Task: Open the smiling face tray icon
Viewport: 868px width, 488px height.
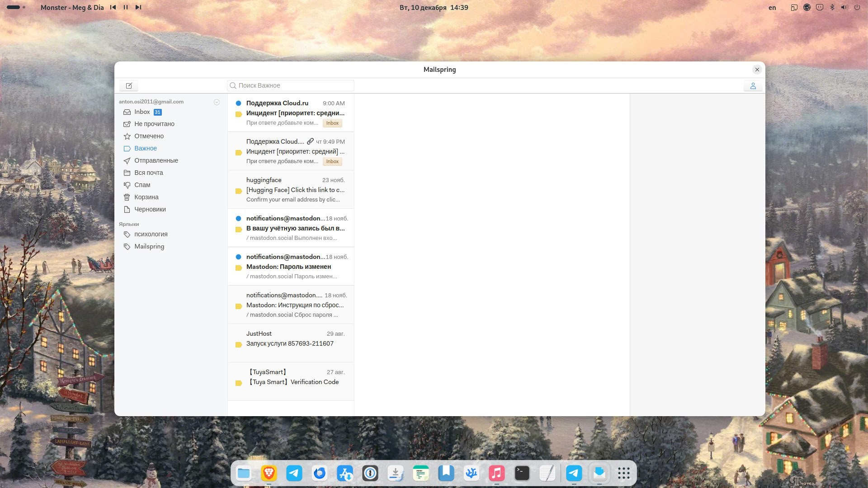Action: click(819, 7)
